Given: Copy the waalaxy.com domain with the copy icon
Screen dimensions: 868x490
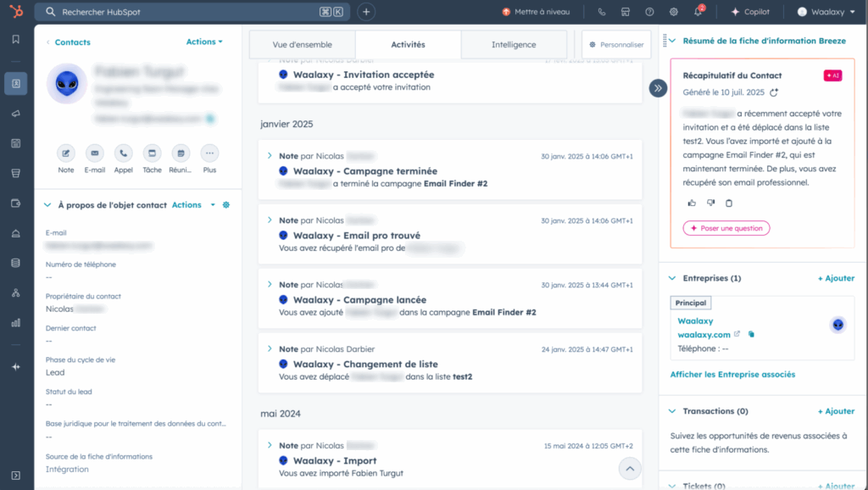Looking at the screenshot, I should tap(751, 334).
